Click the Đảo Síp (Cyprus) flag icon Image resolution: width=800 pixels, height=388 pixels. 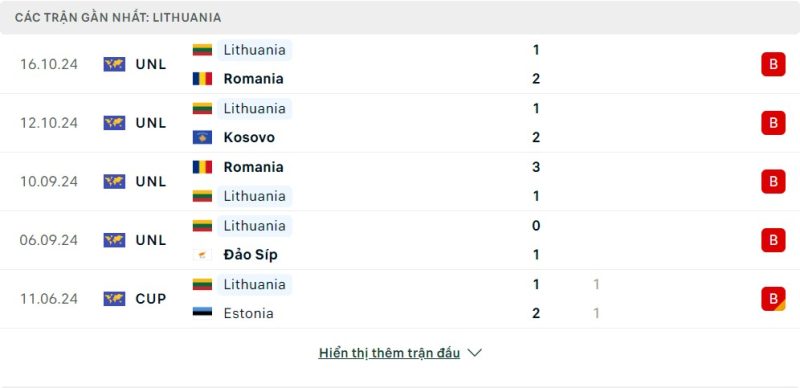pyautogui.click(x=202, y=255)
